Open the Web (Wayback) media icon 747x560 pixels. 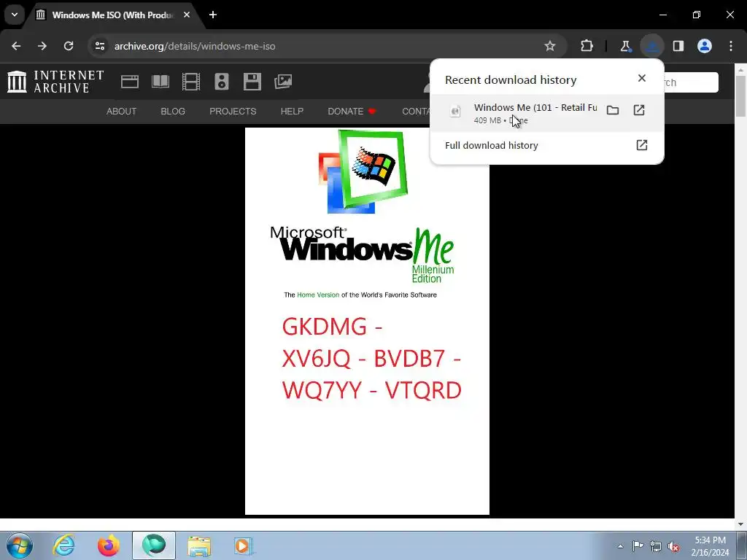click(130, 82)
